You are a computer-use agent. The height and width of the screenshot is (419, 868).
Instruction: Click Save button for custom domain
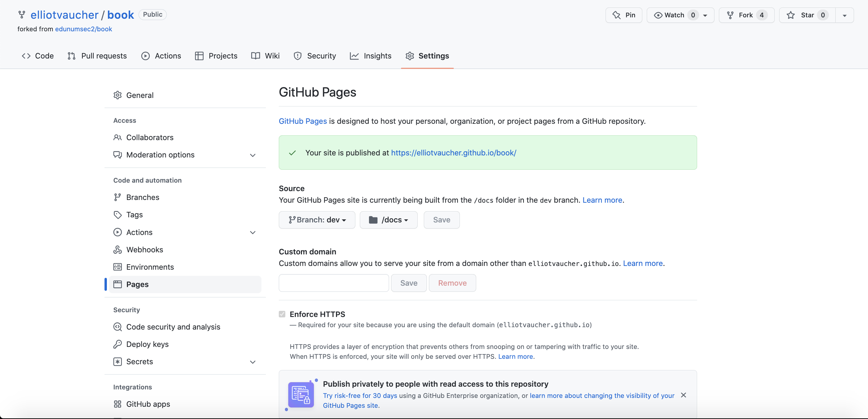pos(409,283)
